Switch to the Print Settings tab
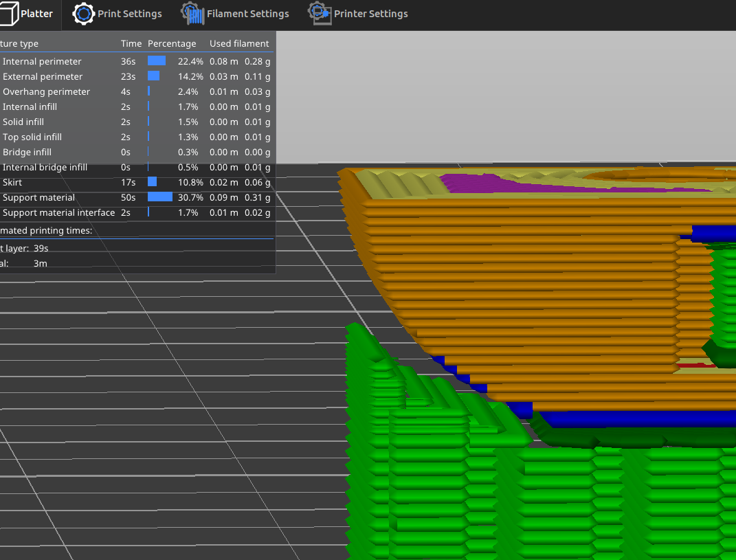This screenshot has height=560, width=736. click(x=117, y=14)
